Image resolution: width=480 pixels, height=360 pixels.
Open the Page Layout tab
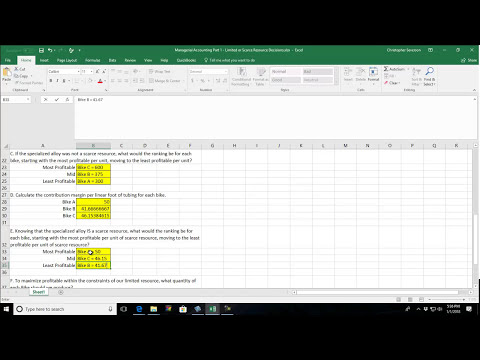(x=67, y=60)
